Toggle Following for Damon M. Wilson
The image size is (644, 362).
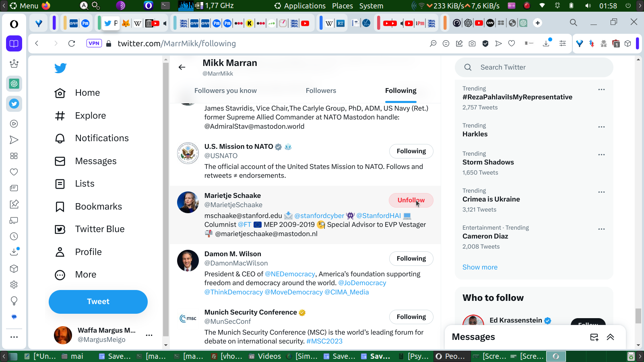[x=411, y=259]
